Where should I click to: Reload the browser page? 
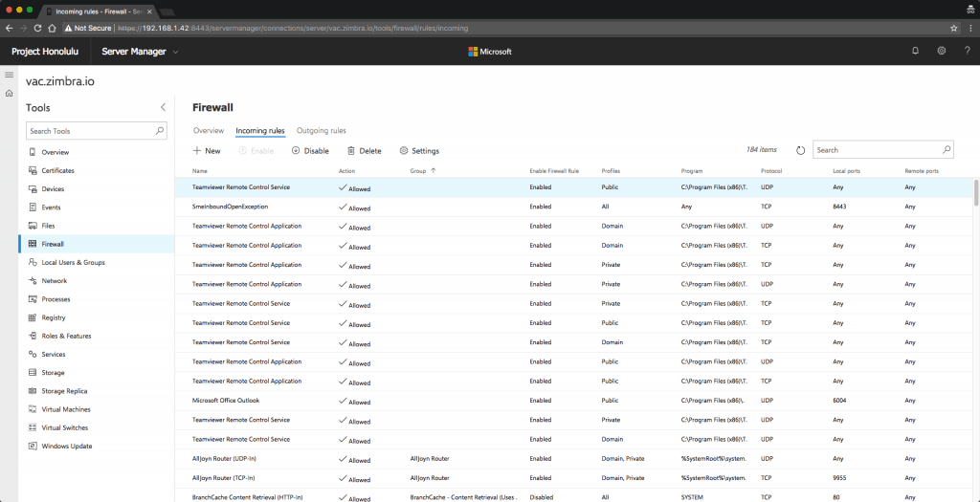[x=37, y=28]
